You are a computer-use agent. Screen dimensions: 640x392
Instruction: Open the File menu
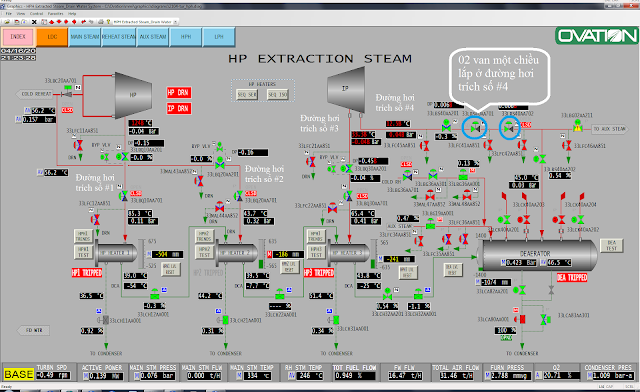point(9,13)
